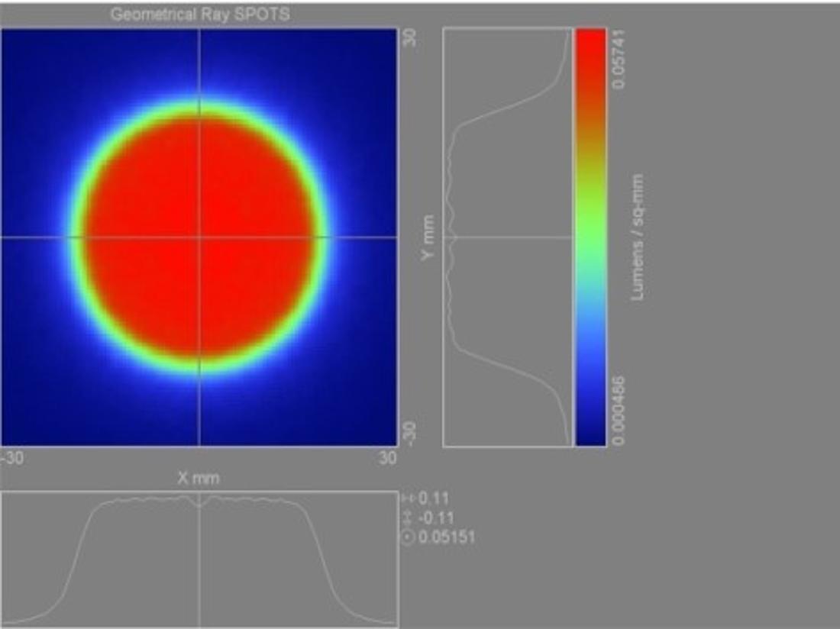Click the vertical cursor position icon beside -0.11
The width and height of the screenshot is (840, 629).
pyautogui.click(x=408, y=518)
